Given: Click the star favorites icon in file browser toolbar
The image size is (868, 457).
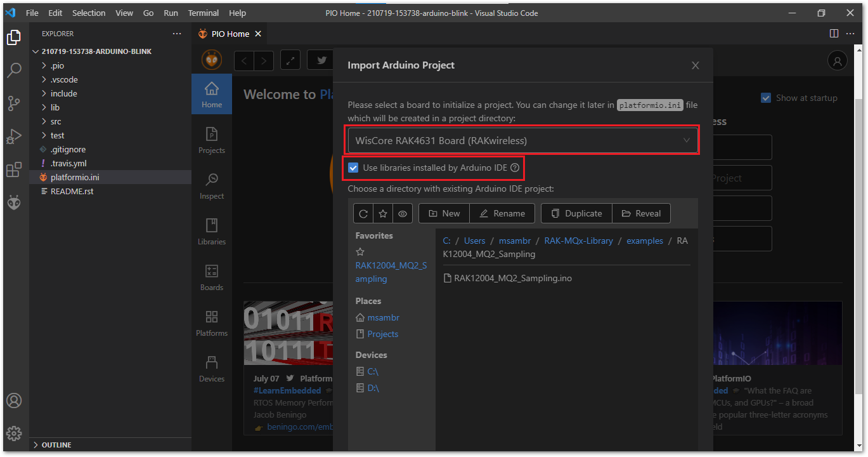Looking at the screenshot, I should (x=383, y=213).
